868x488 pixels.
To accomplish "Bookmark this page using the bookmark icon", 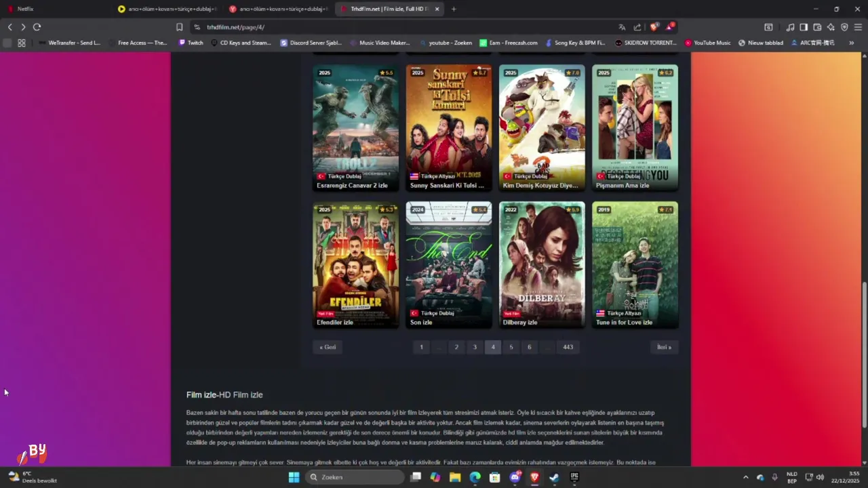I will (x=179, y=27).
